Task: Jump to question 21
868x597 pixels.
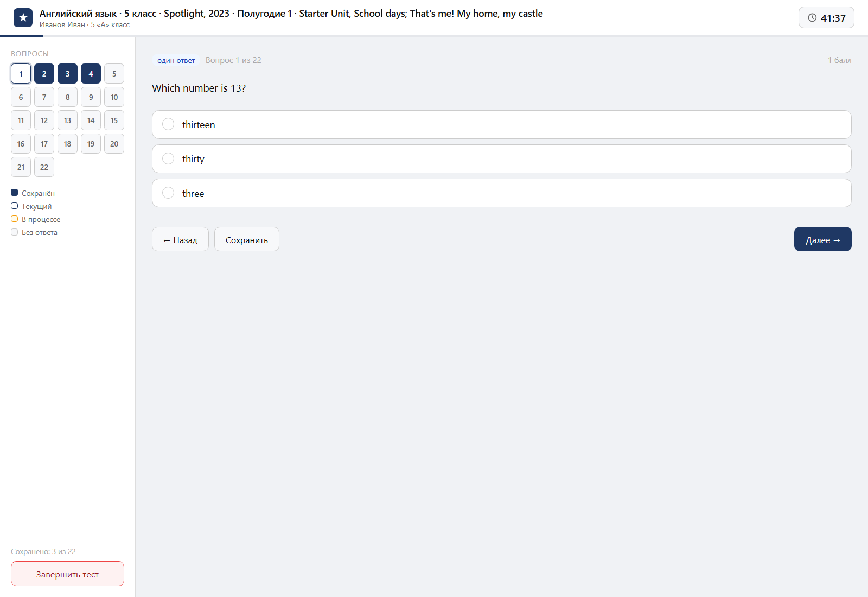Action: (x=21, y=167)
